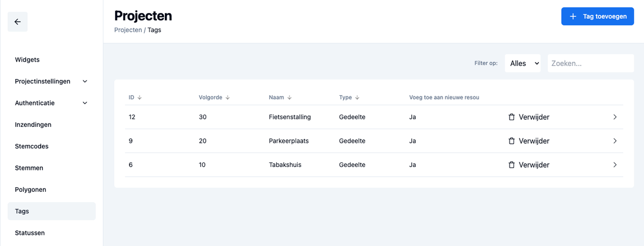Open Tabakshuis details via right chevron
The image size is (644, 246).
(615, 165)
